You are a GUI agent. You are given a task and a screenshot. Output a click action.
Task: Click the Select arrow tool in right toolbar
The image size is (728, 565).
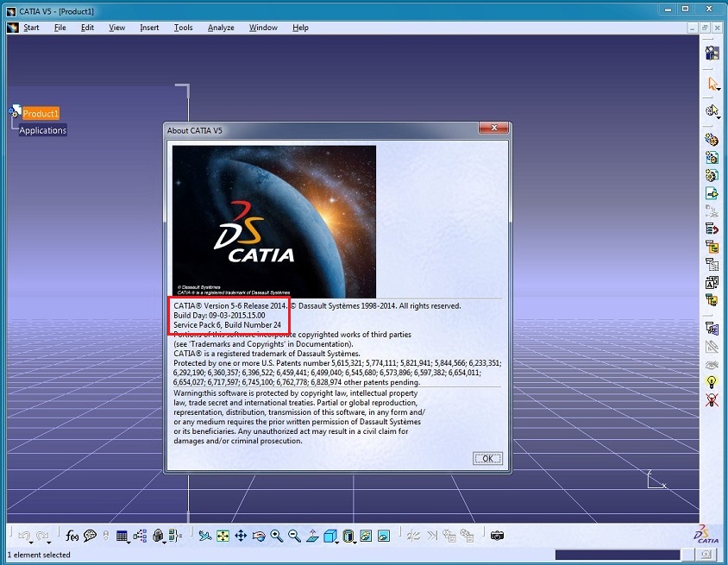tap(712, 84)
